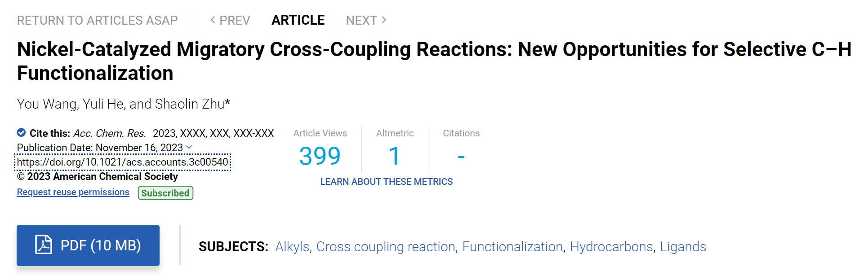Click the blue checkmark cite icon

pyautogui.click(x=21, y=132)
